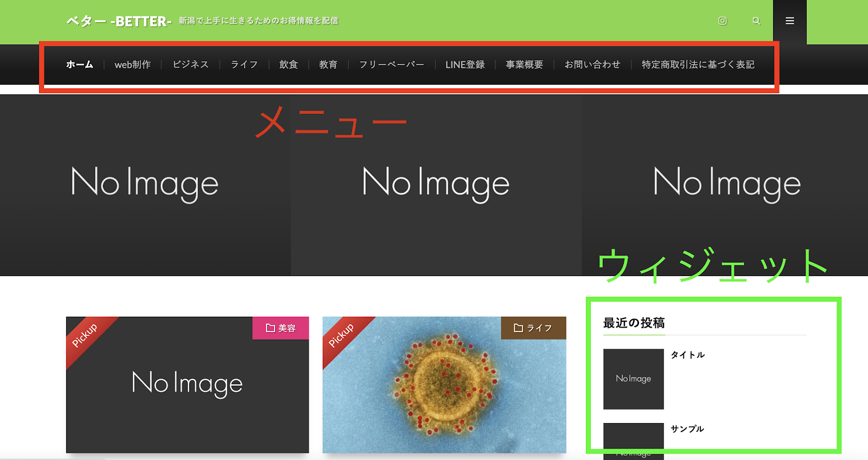The width and height of the screenshot is (868, 460).
Task: Click the Pickup ribbon on the ライフ card
Action: coord(342,336)
